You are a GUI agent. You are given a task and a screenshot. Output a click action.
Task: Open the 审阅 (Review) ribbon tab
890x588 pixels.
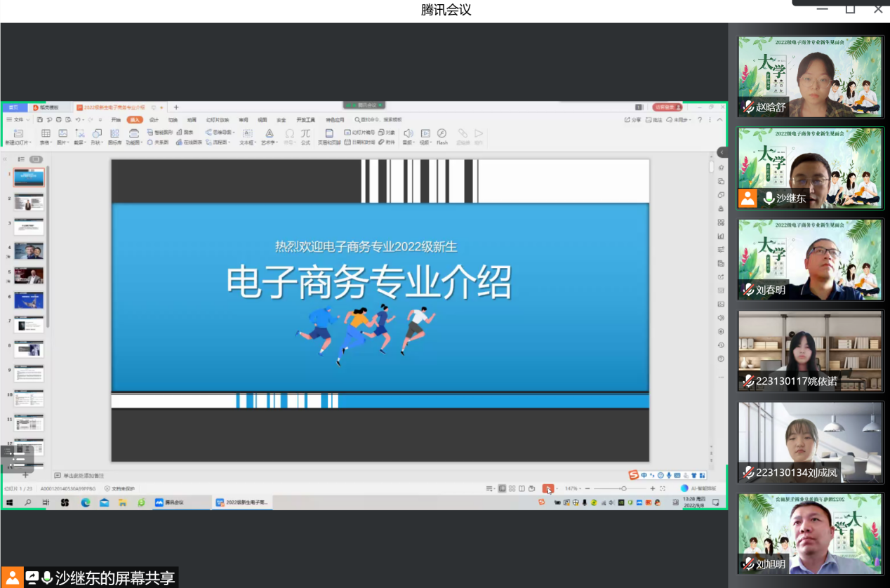(243, 120)
